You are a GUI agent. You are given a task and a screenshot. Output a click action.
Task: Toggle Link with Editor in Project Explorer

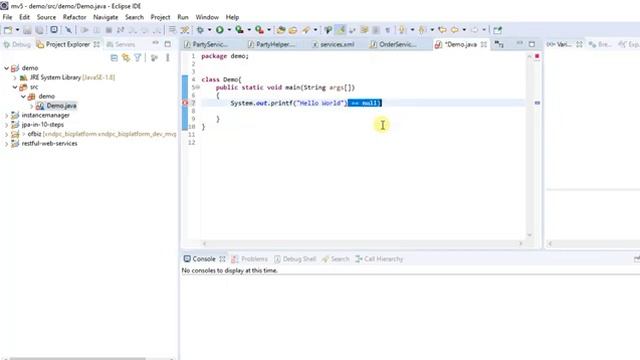[x=126, y=58]
